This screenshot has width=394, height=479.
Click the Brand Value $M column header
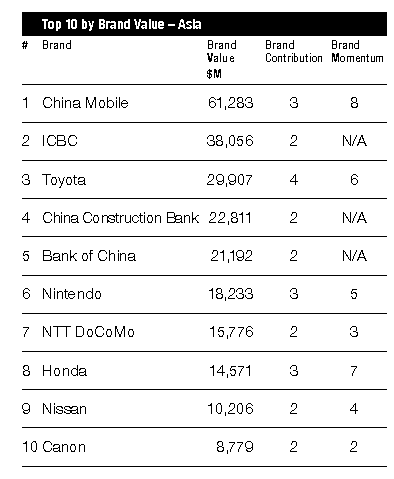pyautogui.click(x=222, y=59)
